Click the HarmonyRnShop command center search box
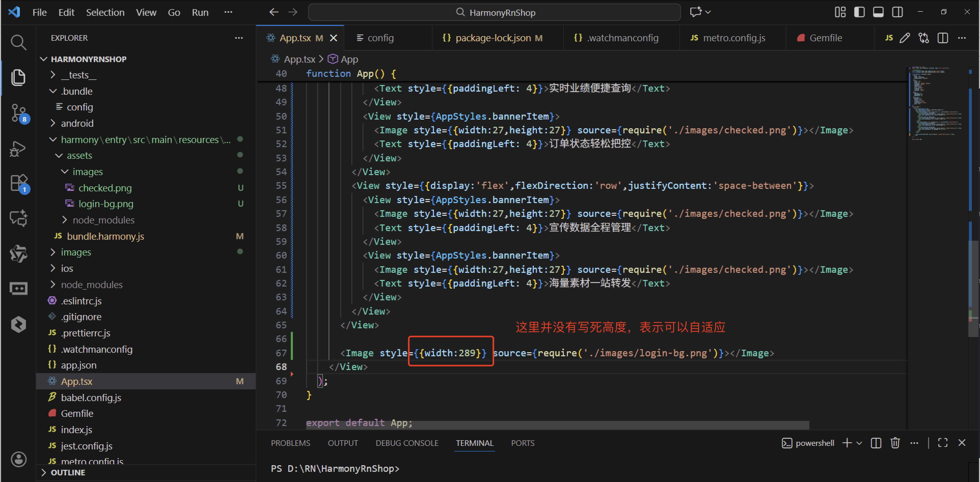The width and height of the screenshot is (980, 482). tap(494, 12)
